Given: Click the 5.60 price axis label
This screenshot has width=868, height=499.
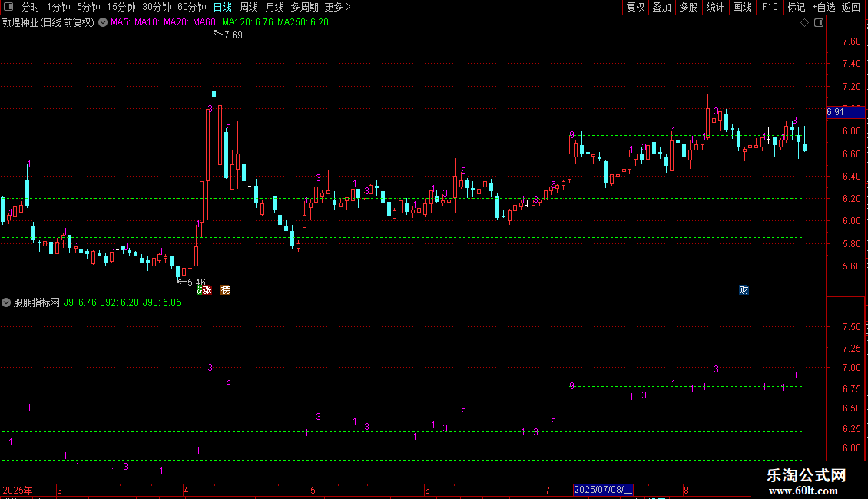Looking at the screenshot, I should coord(851,266).
